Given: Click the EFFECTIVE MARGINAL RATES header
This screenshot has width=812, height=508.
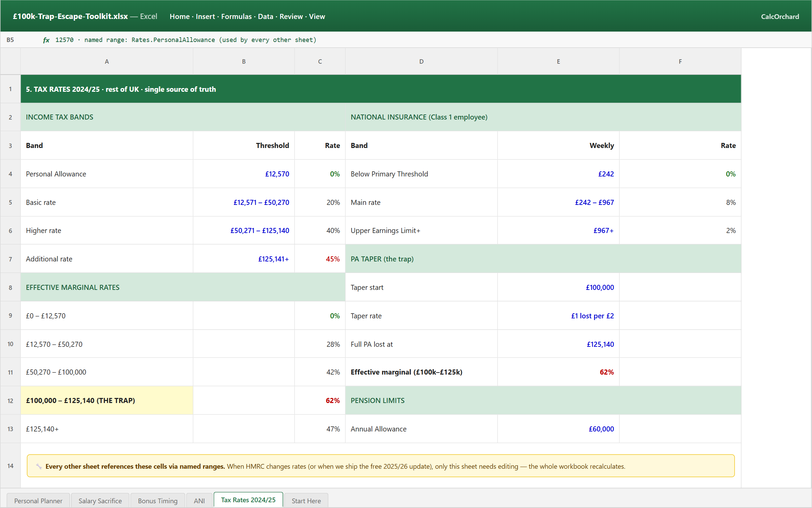Looking at the screenshot, I should pos(183,288).
